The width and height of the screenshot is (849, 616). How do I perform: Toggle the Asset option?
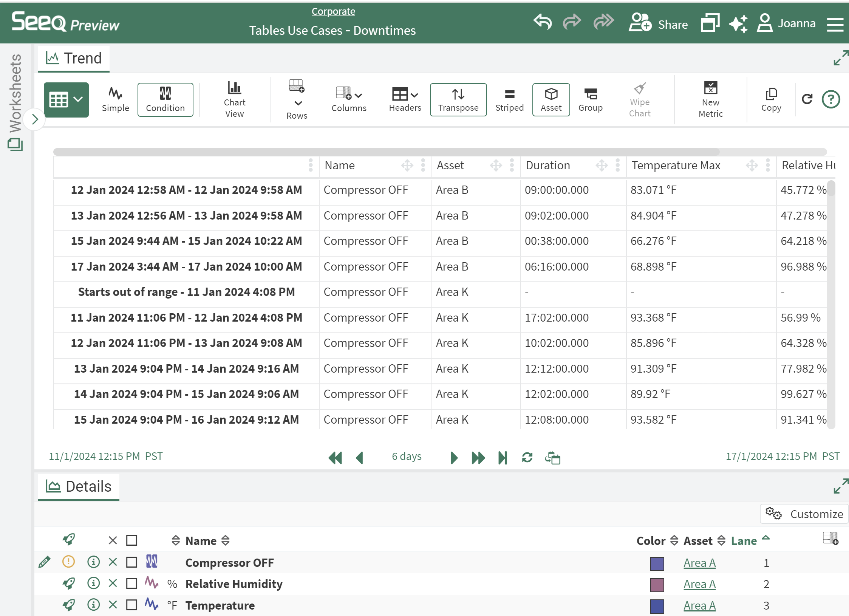(551, 100)
